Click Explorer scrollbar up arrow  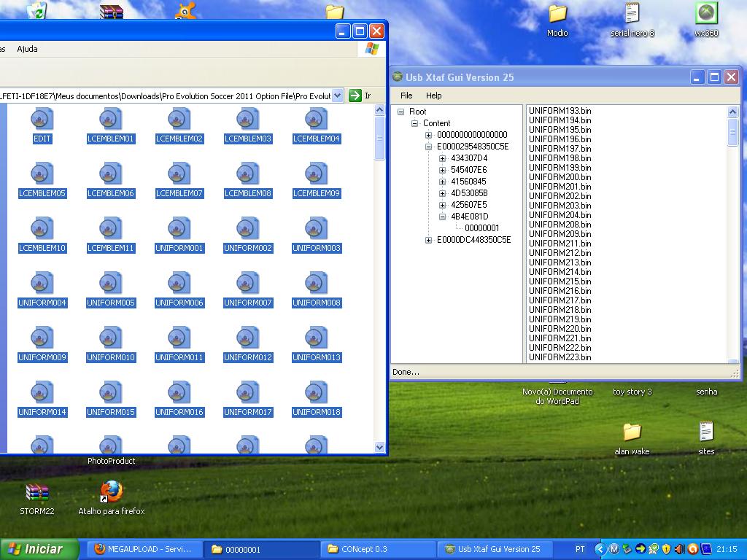point(379,110)
